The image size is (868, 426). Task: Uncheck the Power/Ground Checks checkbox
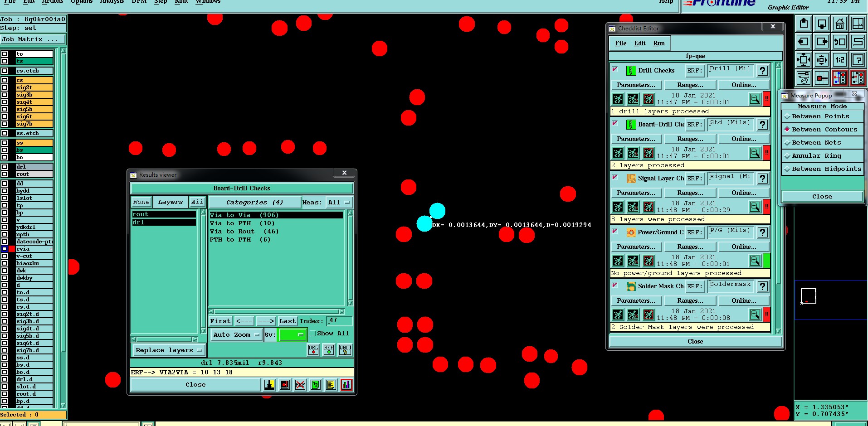(x=615, y=231)
